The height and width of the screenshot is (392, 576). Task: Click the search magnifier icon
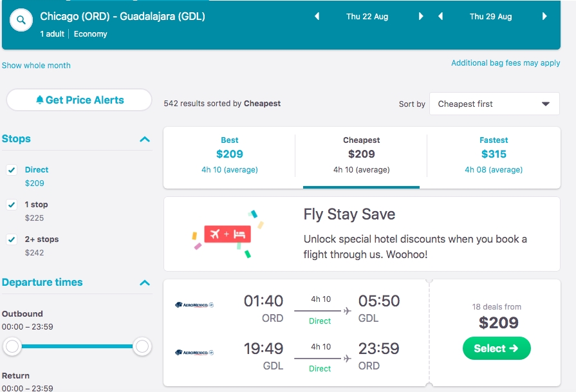coord(21,20)
